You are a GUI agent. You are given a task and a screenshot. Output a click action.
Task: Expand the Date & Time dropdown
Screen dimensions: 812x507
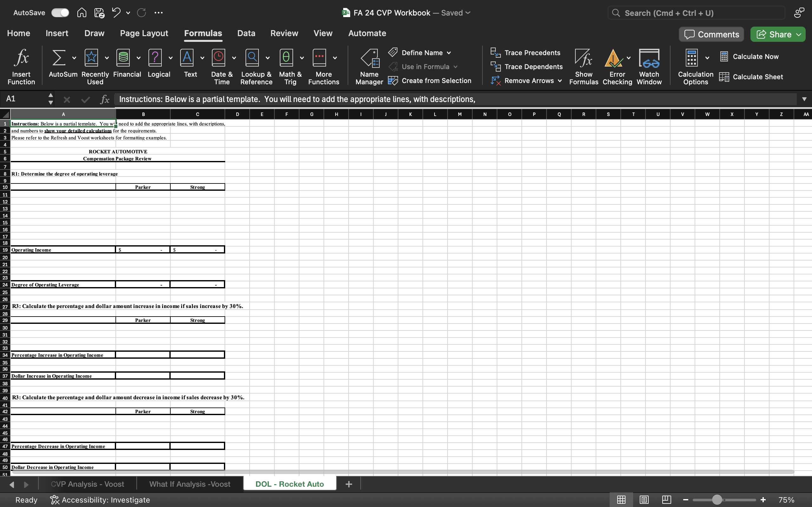pyautogui.click(x=234, y=57)
